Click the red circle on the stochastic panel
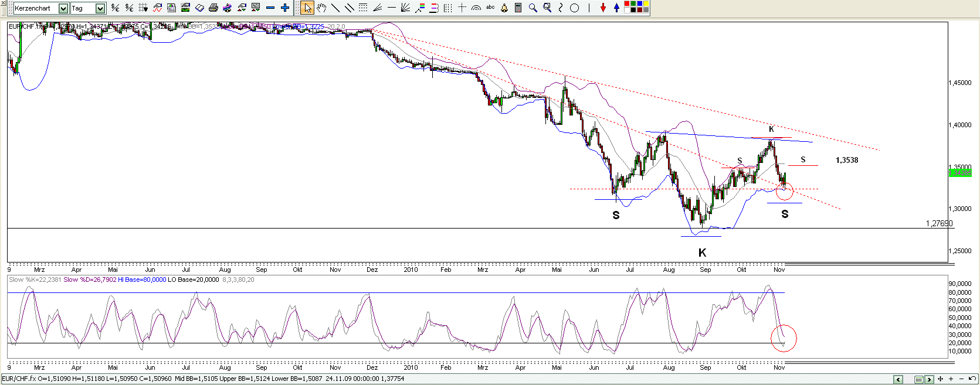 [x=784, y=338]
